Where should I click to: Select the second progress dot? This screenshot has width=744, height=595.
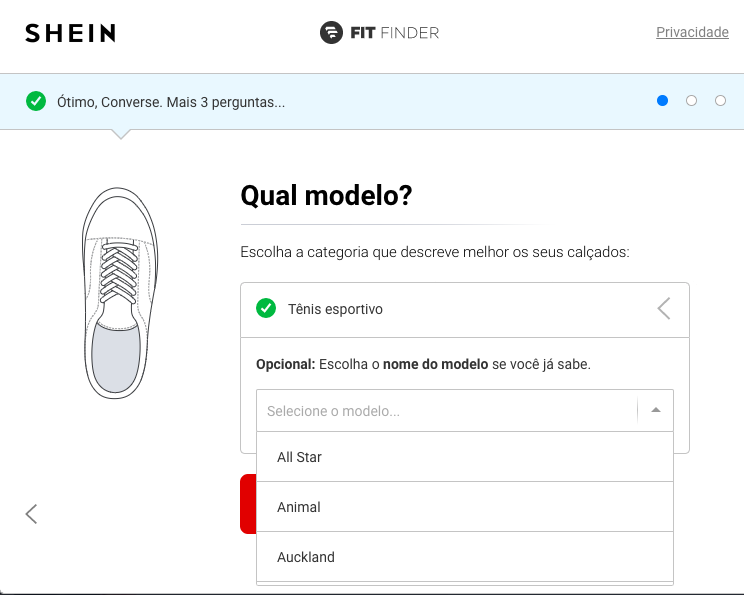click(691, 101)
